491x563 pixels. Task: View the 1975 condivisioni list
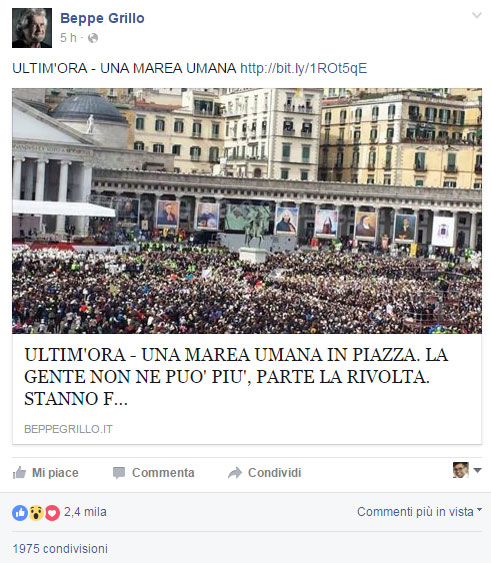[x=60, y=548]
